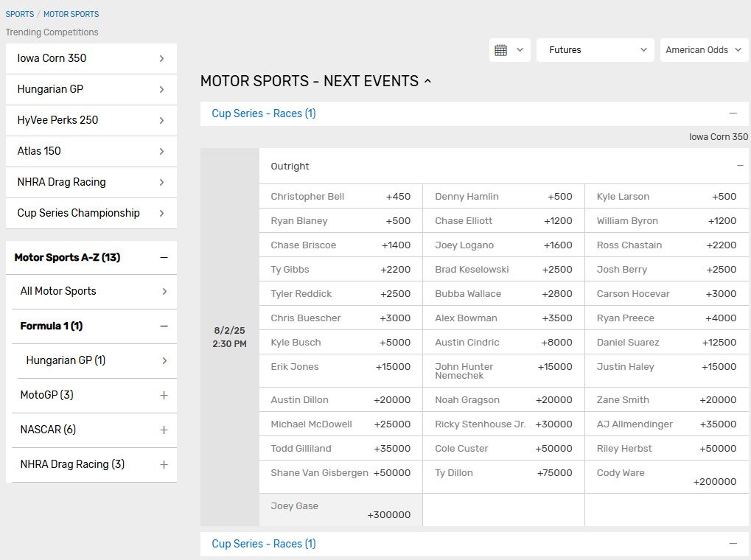Image resolution: width=751 pixels, height=560 pixels.
Task: Open Cup Series Championship competition
Action: coord(91,213)
